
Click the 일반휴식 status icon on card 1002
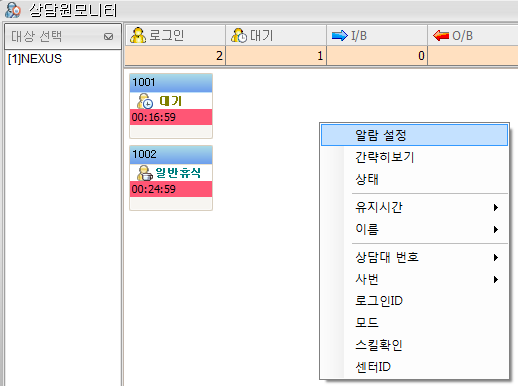(145, 173)
